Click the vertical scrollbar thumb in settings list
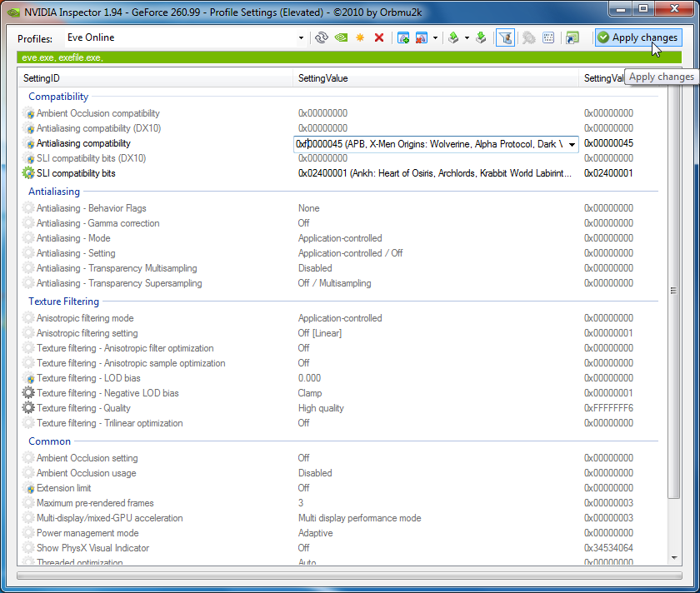 [673, 291]
